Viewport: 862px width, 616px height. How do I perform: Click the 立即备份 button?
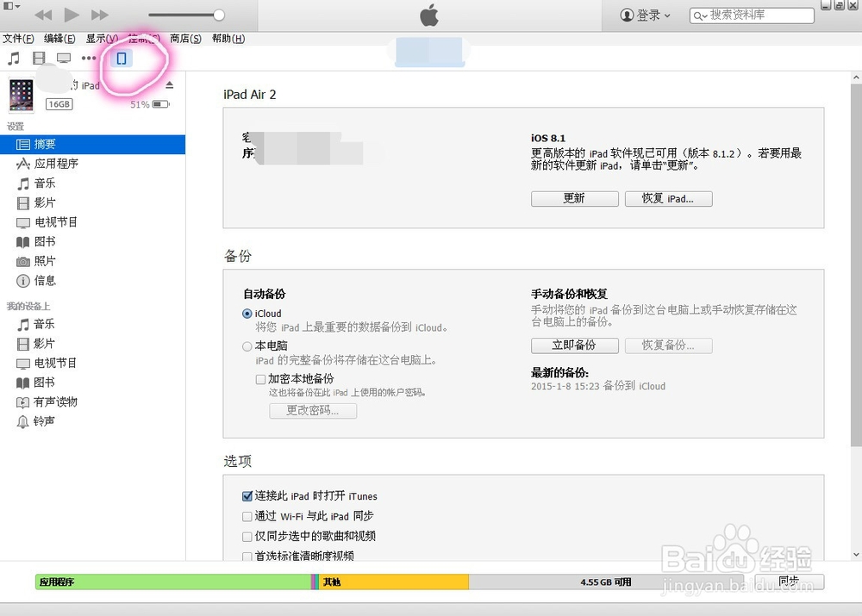[574, 345]
